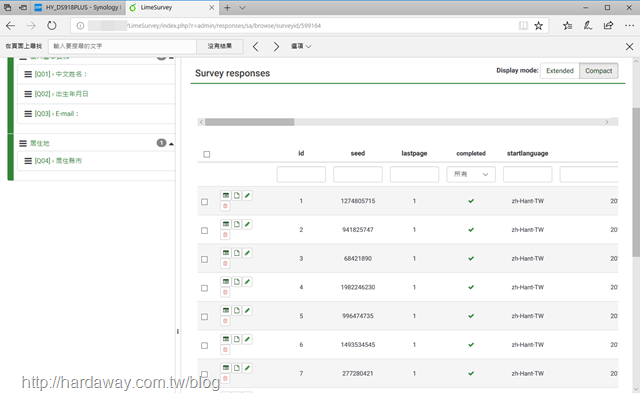Image resolution: width=640 pixels, height=393 pixels.
Task: Tick the checkbox for response id 4
Action: (x=204, y=288)
